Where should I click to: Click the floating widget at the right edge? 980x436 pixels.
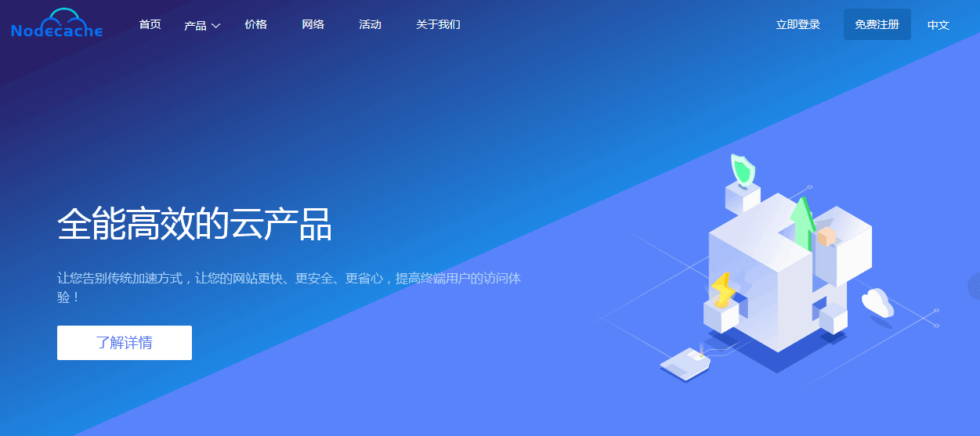pos(974,286)
